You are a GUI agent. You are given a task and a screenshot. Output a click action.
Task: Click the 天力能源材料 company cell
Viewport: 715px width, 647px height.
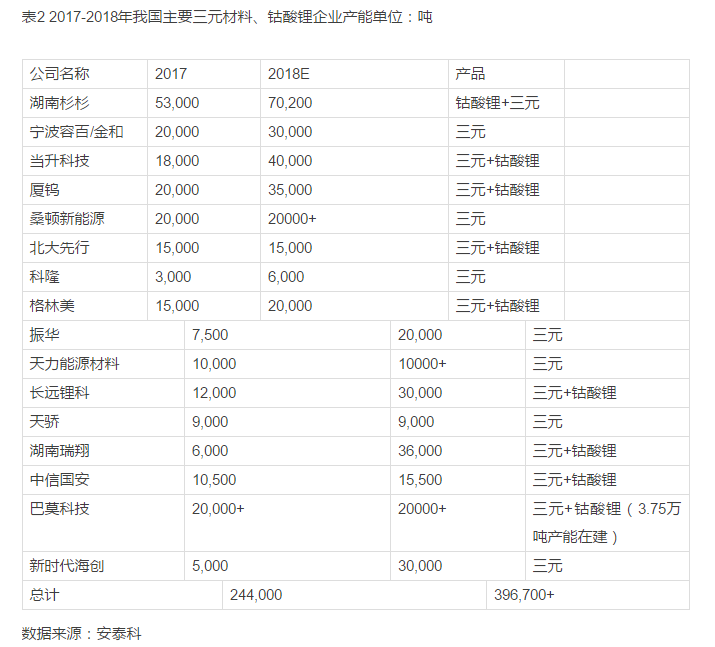pyautogui.click(x=75, y=364)
